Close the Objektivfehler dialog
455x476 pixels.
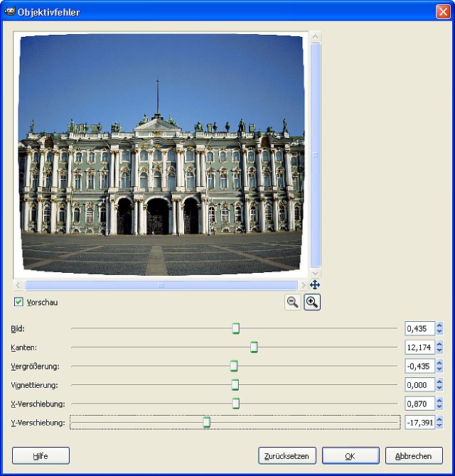[443, 12]
